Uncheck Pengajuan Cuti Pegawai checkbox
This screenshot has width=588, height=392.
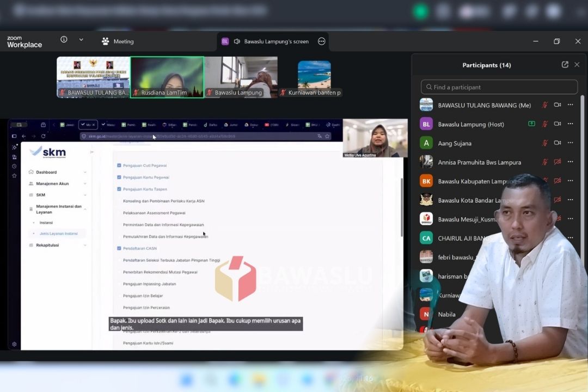coord(119,166)
